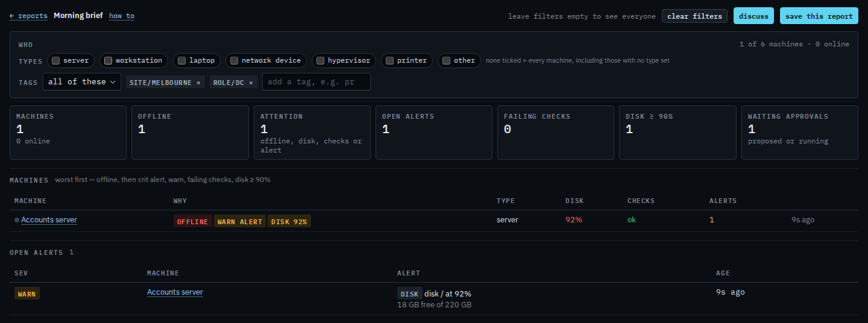Tick the hypervisor type checkbox
Image resolution: width=868 pixels, height=323 pixels.
(x=320, y=60)
